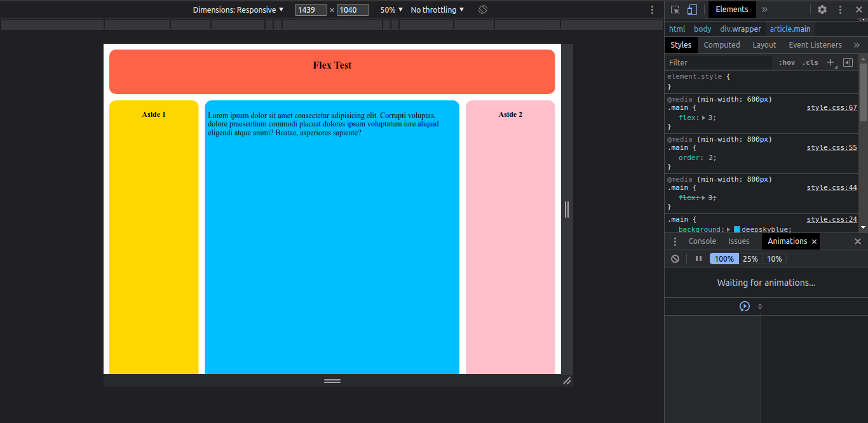Switch to the Computed tab
Image resolution: width=868 pixels, height=423 pixels.
[722, 44]
